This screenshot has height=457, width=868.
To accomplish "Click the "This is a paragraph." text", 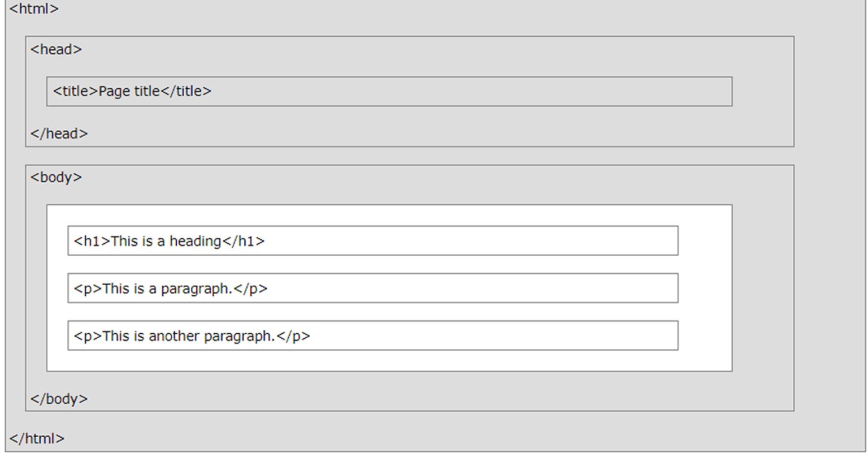I will tap(167, 289).
